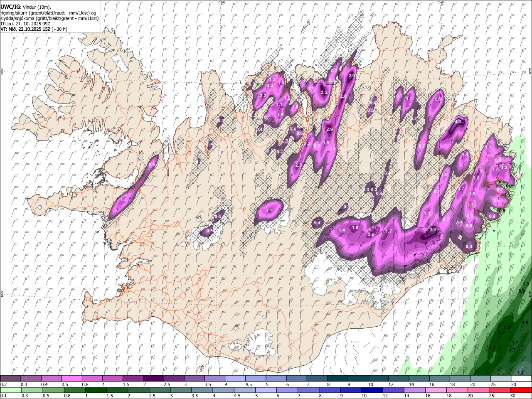Image resolution: width=532 pixels, height=399 pixels.
Task: Click the lower-row grey-teal 3–3.5 swatch
Action: tap(181, 390)
